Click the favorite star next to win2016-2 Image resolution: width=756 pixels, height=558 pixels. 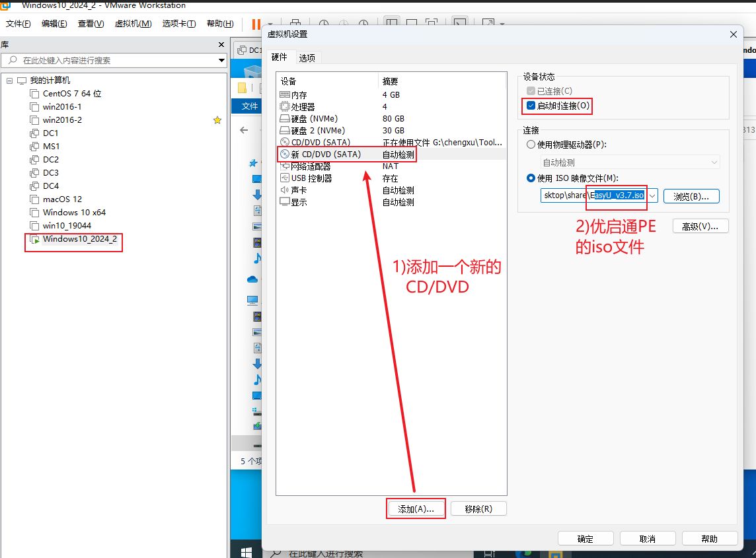[217, 120]
